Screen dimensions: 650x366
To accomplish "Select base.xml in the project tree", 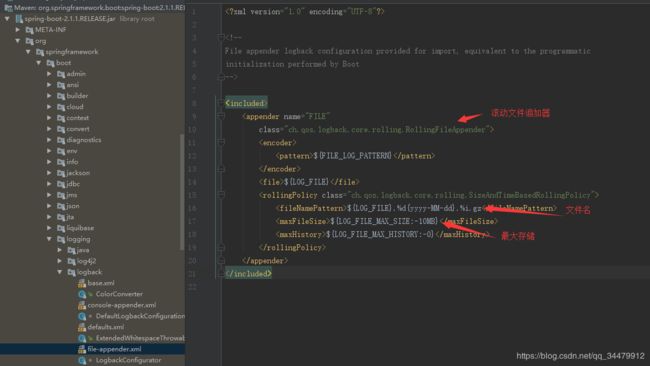I will [101, 283].
